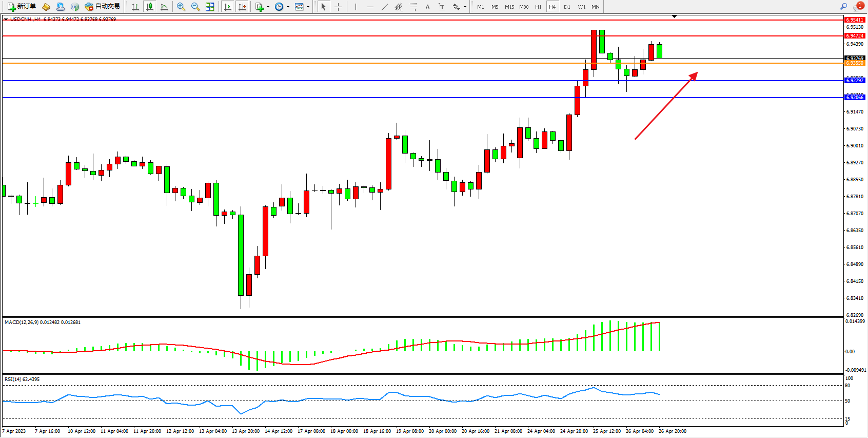
Task: Select the Fibonacci retracement tool
Action: (x=413, y=7)
